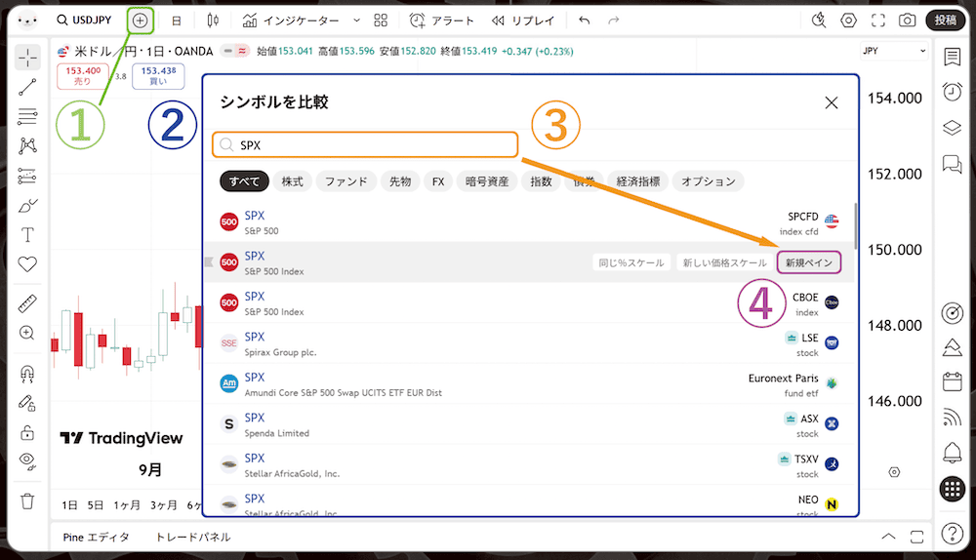Click the 投稿 publish button

[x=946, y=20]
